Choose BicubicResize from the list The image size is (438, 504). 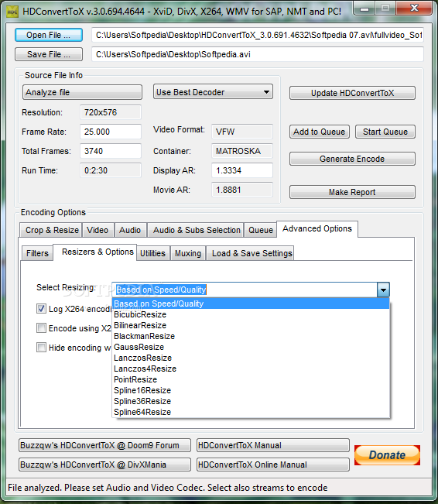(x=251, y=314)
